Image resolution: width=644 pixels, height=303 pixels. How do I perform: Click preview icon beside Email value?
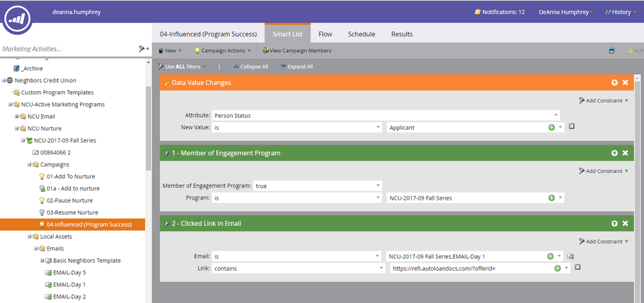570,256
